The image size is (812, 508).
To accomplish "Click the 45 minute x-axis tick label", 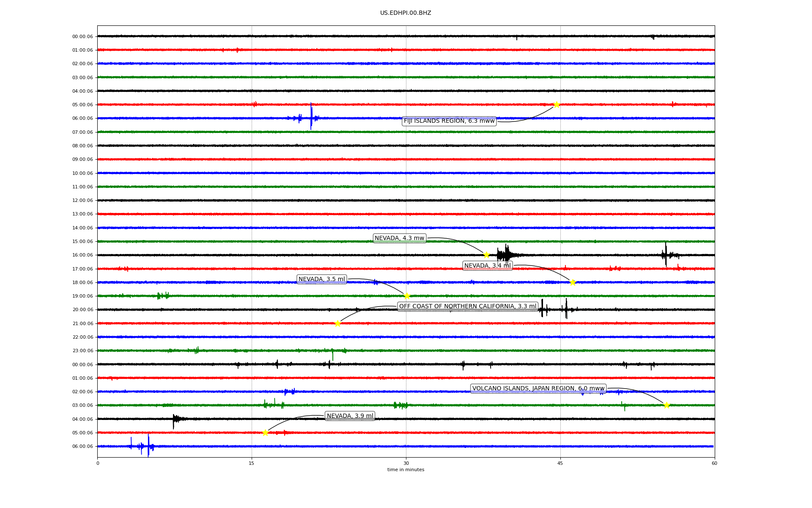I will click(560, 463).
